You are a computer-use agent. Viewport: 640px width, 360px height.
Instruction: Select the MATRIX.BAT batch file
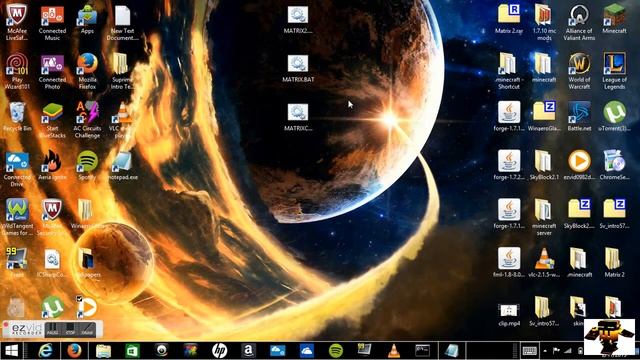click(x=298, y=68)
